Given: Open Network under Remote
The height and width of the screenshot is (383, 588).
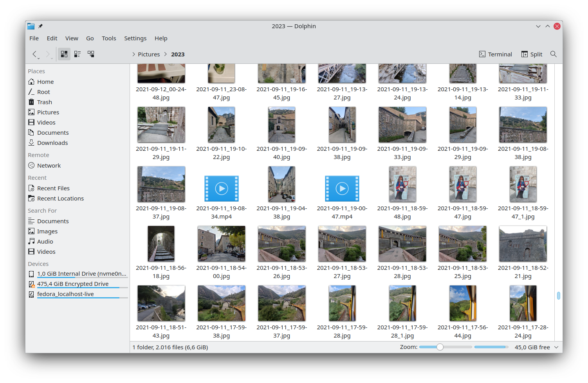Looking at the screenshot, I should click(x=49, y=166).
